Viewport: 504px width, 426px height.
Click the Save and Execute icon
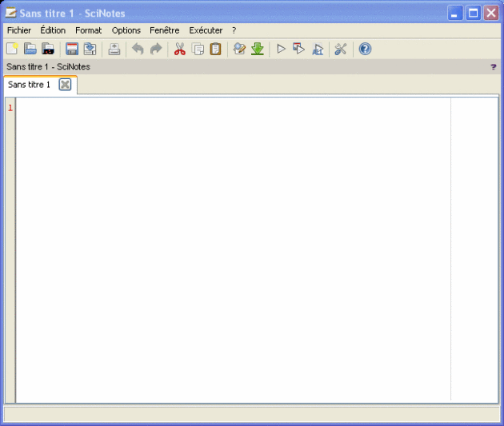pos(299,49)
